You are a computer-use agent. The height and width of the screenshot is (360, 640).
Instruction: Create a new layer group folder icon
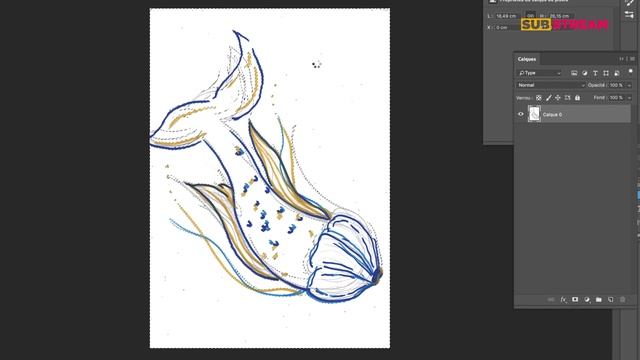point(599,300)
